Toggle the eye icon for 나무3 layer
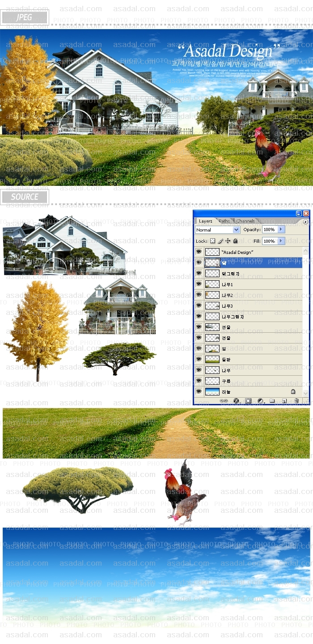Screen dimensions: 313x644 point(199,305)
